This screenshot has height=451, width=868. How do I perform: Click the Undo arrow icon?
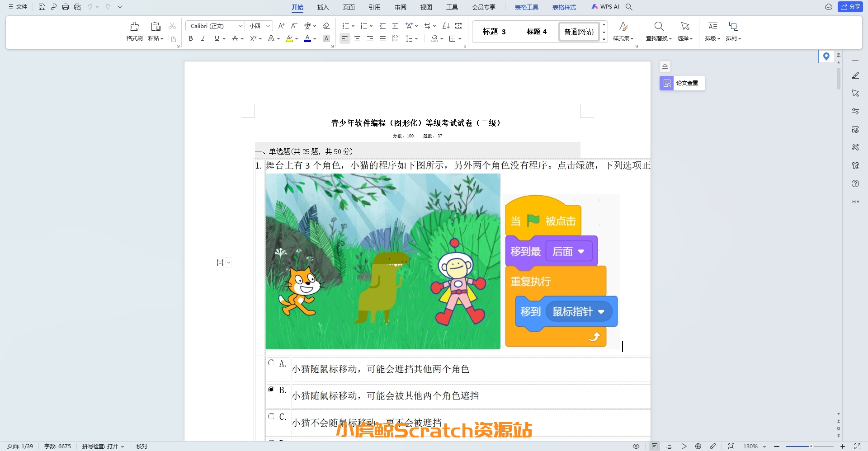pos(90,7)
